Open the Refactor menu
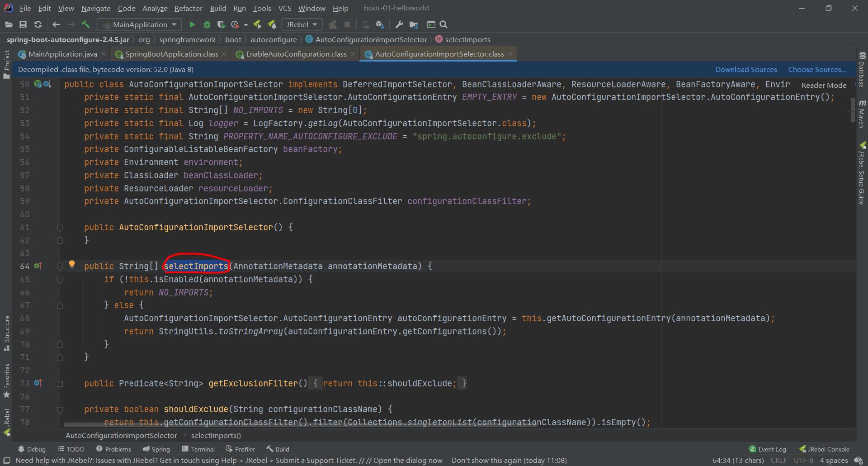 pyautogui.click(x=188, y=8)
